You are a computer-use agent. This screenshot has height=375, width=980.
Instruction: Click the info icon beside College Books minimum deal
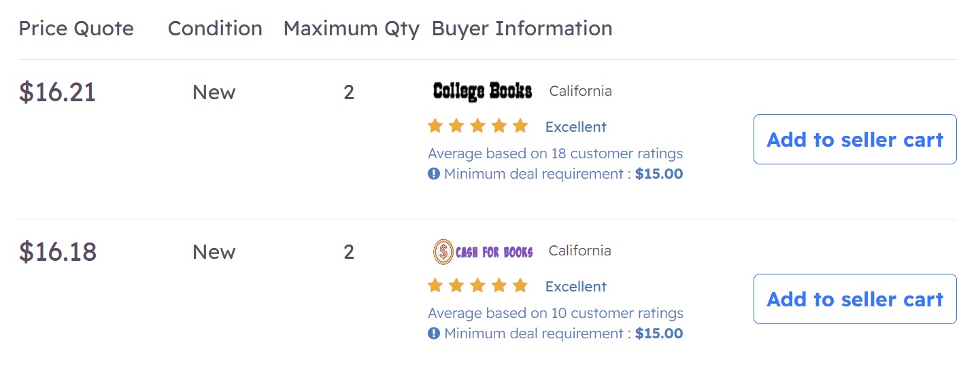pyautogui.click(x=434, y=174)
